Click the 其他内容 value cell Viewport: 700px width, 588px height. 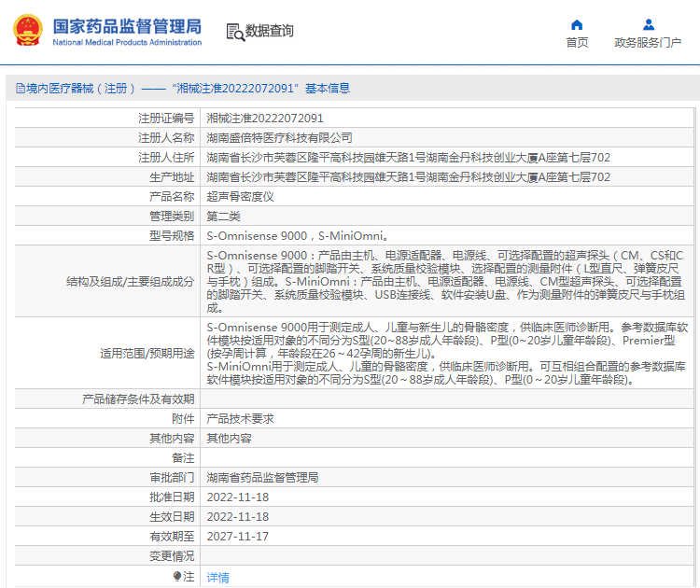point(229,439)
